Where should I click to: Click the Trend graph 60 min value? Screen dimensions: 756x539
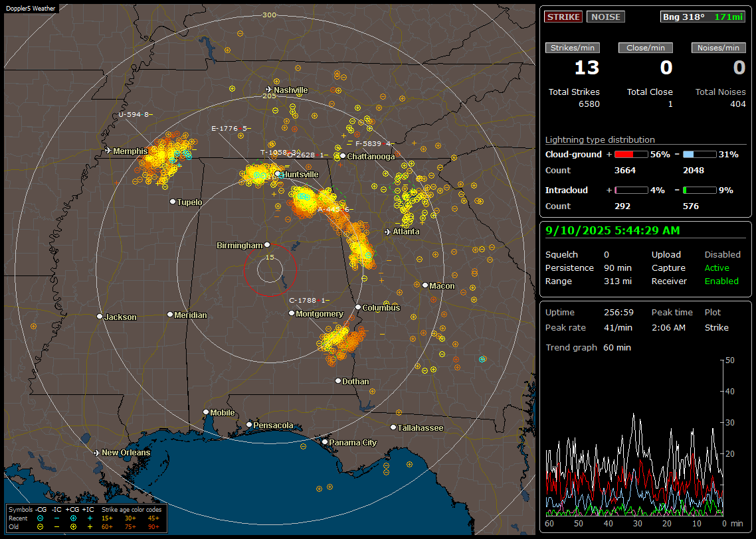click(x=617, y=347)
